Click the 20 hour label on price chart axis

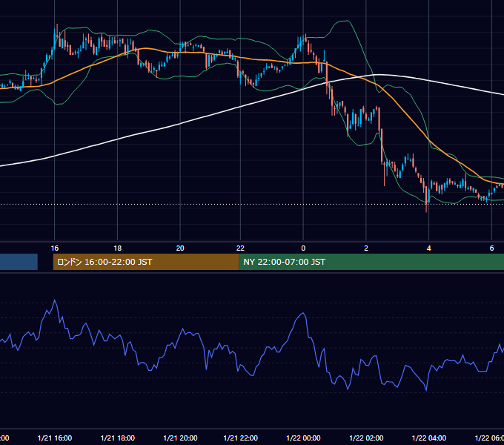(x=180, y=248)
